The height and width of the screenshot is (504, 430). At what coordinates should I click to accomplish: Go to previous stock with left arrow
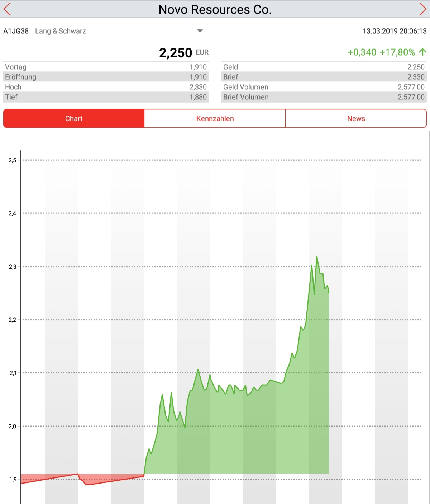[x=7, y=9]
